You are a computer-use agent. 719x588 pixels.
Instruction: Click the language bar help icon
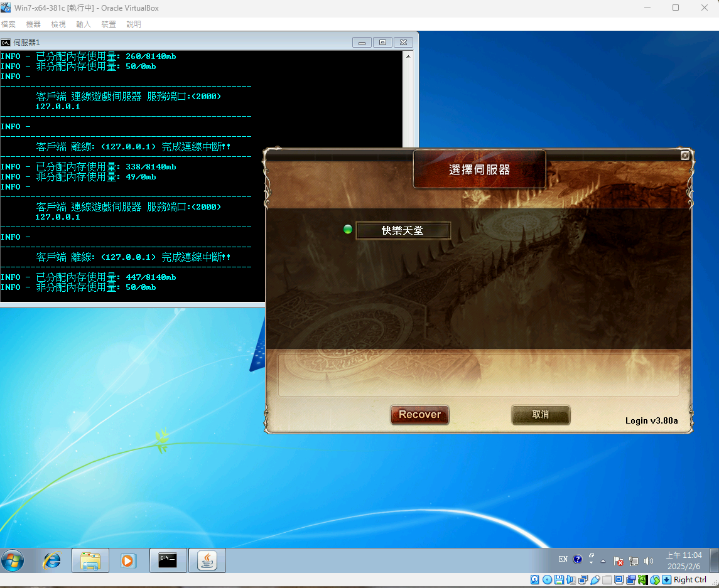[578, 559]
